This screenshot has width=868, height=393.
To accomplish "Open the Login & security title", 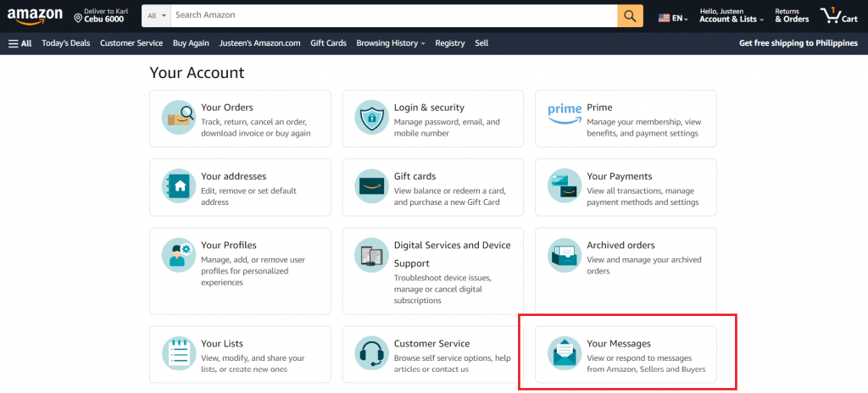I will tap(429, 108).
